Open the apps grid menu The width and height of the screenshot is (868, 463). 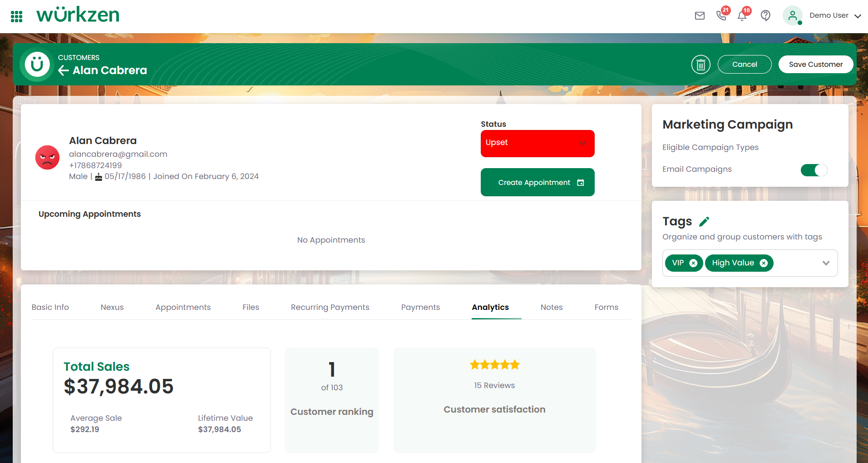(17, 16)
